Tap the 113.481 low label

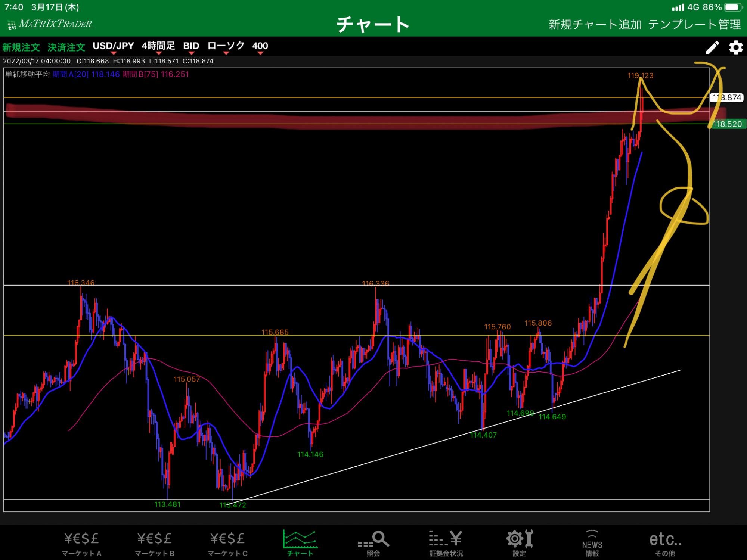pos(167,504)
